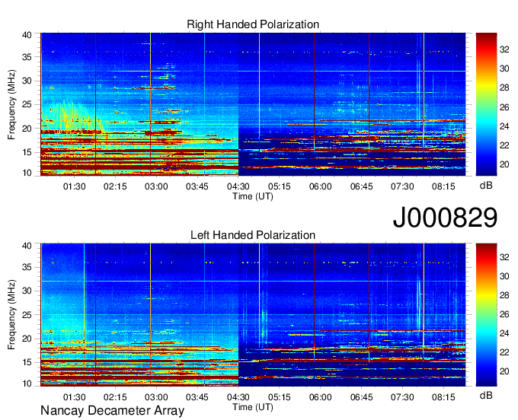Screen dimensions: 518x420
Task: Click "Frequency (MHz)" label of Left Handed plot
Action: pos(11,315)
